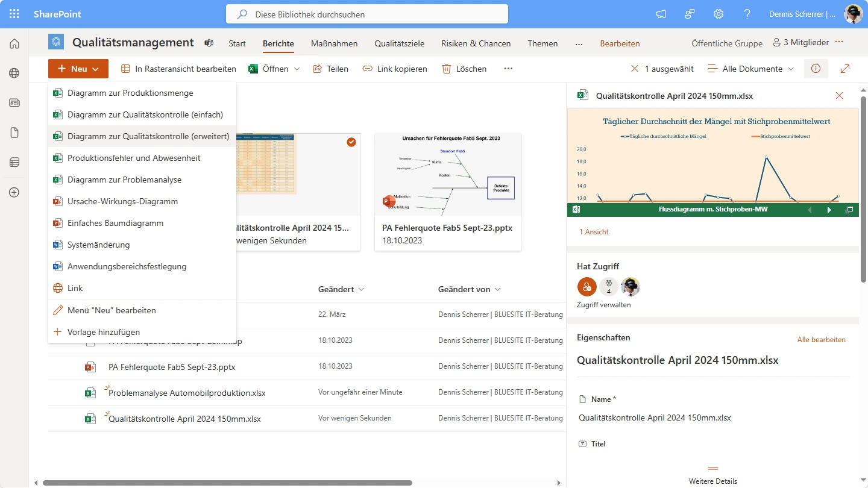868x488 pixels.
Task: Go to Home icon in left rail
Action: pos(14,43)
